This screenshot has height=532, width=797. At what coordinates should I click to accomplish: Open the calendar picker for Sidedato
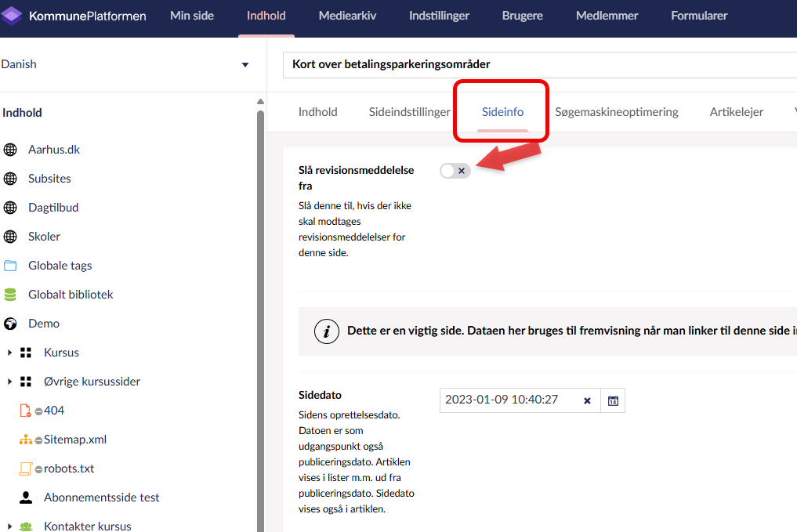point(613,400)
